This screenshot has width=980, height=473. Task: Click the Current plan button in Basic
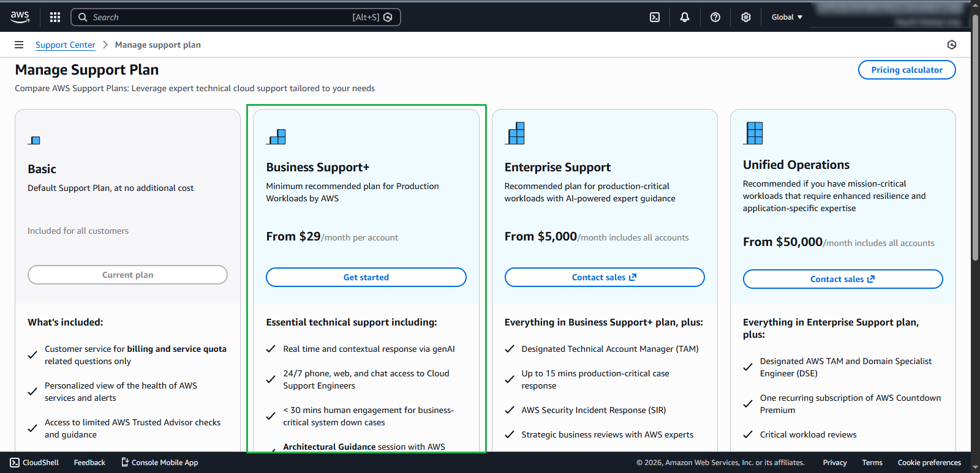point(127,275)
